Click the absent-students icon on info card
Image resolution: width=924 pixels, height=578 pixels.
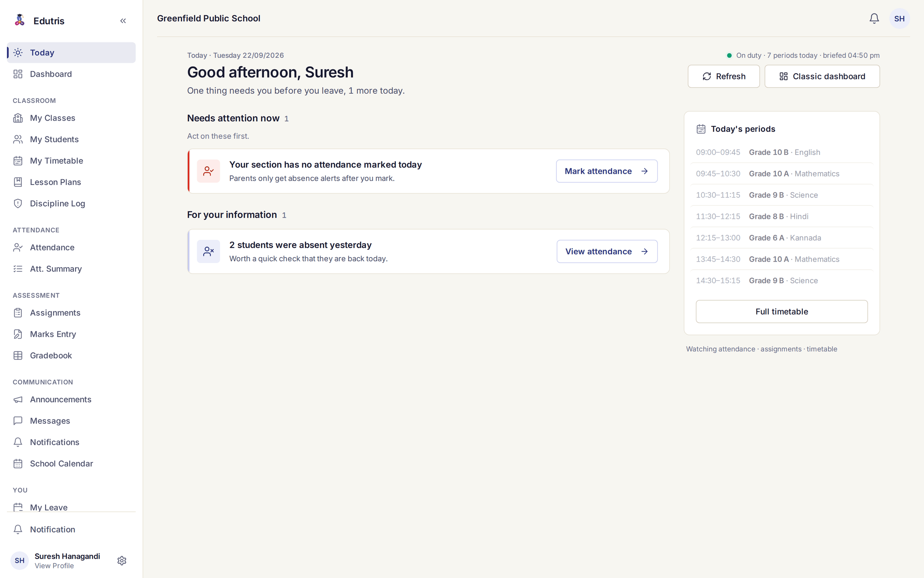[x=208, y=252]
